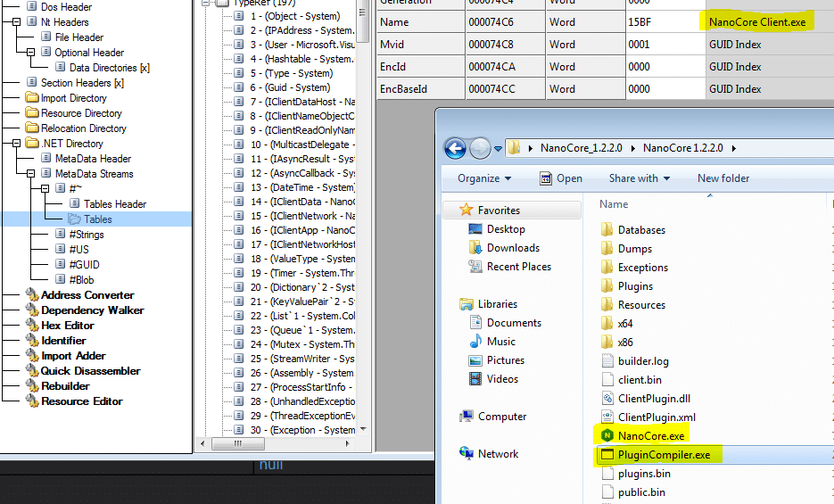Collapse the Optional Header node
The image size is (834, 504).
[x=31, y=52]
